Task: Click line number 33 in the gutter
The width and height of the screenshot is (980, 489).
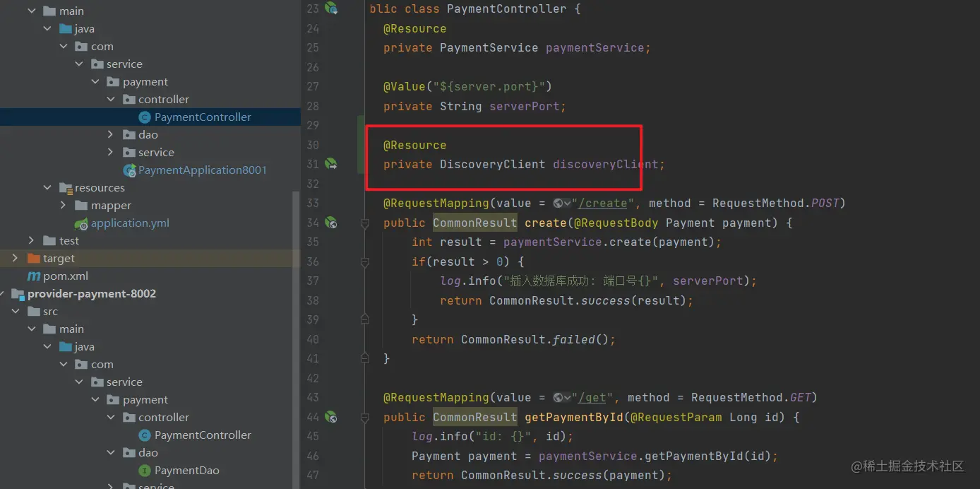Action: coord(313,204)
